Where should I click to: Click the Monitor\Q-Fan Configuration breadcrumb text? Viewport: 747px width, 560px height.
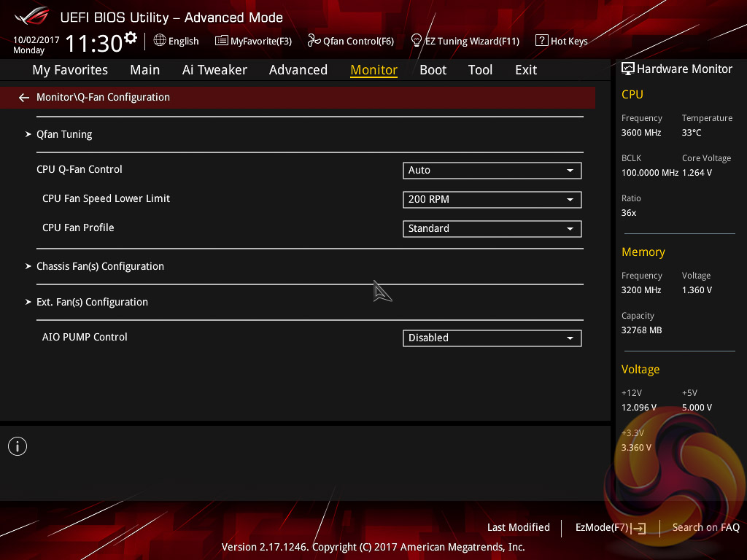(103, 97)
